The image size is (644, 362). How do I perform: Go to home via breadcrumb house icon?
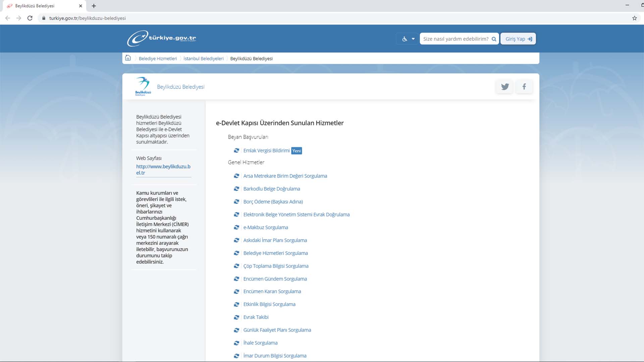point(128,58)
